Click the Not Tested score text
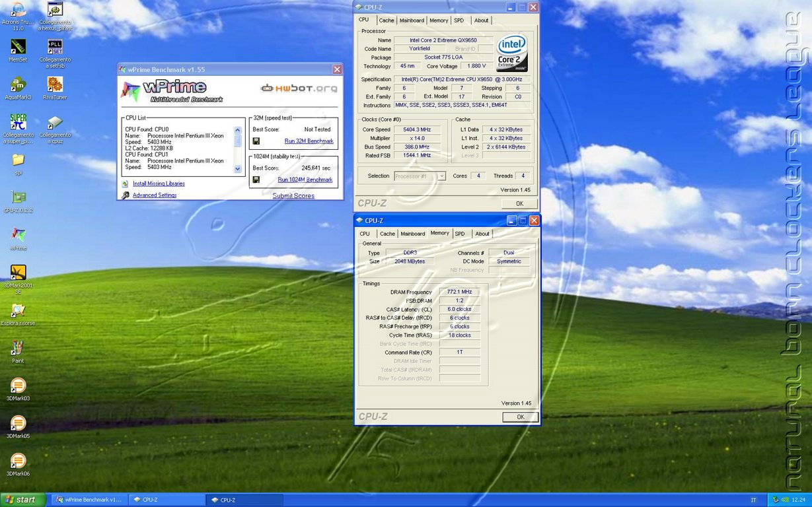The height and width of the screenshot is (507, 812). (317, 129)
